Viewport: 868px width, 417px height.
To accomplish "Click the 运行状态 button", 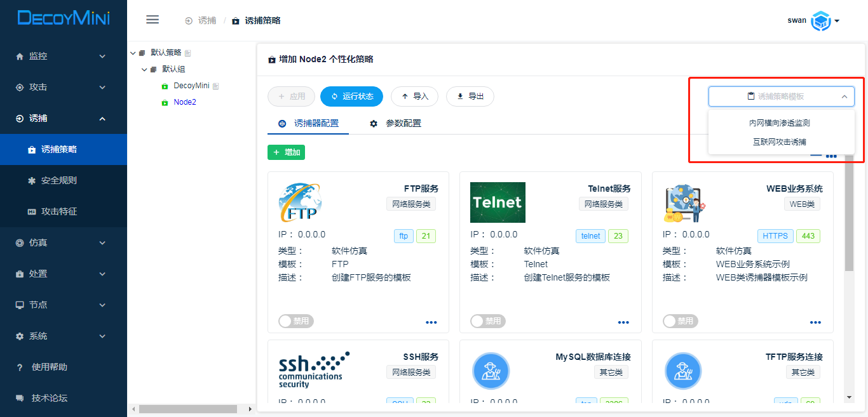I will click(x=351, y=96).
